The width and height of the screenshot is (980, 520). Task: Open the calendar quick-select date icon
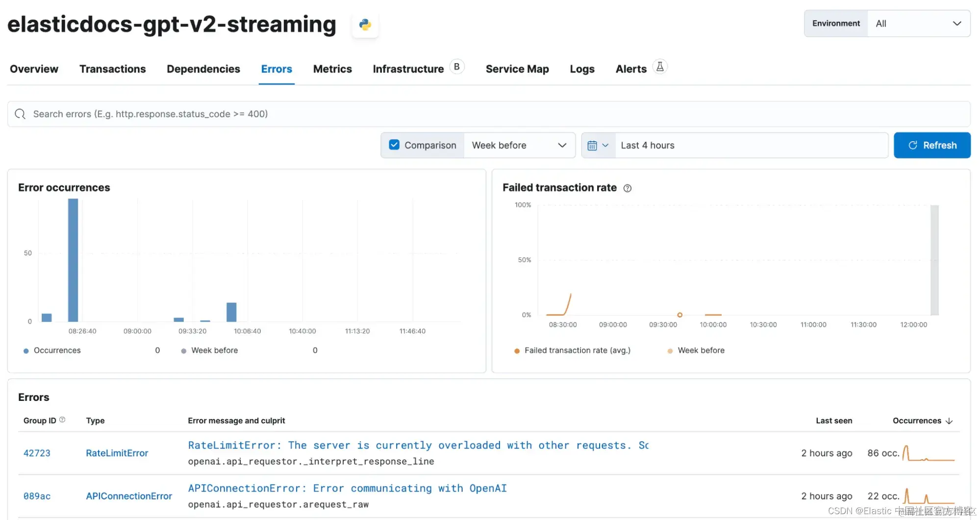592,146
